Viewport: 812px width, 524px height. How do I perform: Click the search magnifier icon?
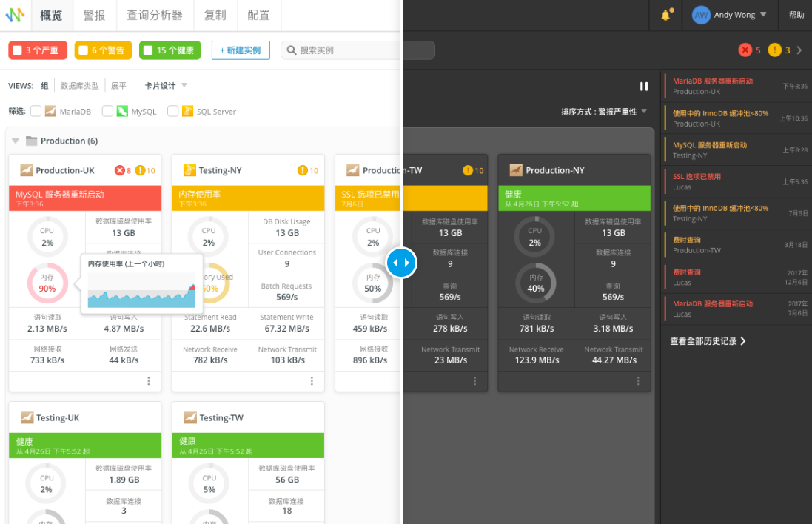pyautogui.click(x=292, y=50)
